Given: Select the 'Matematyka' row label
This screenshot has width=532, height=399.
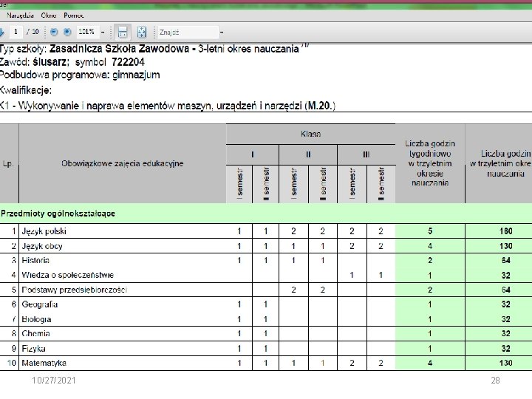Looking at the screenshot, I should click(x=44, y=363).
